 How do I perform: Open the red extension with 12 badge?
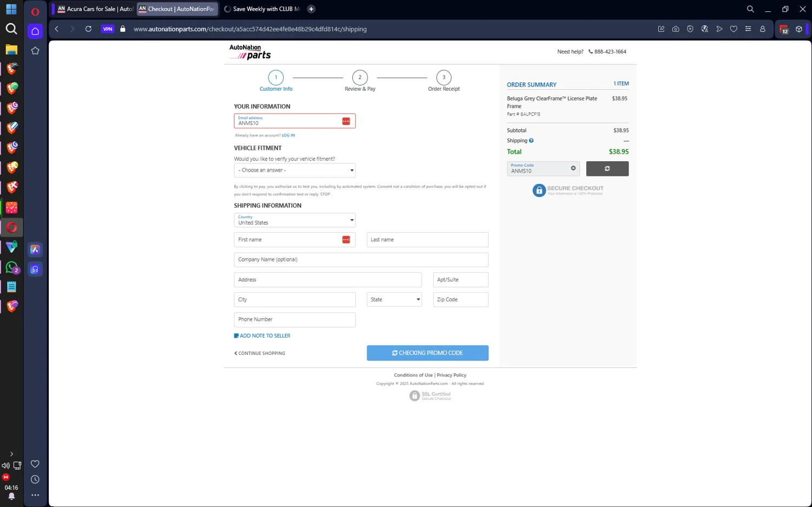tap(784, 30)
